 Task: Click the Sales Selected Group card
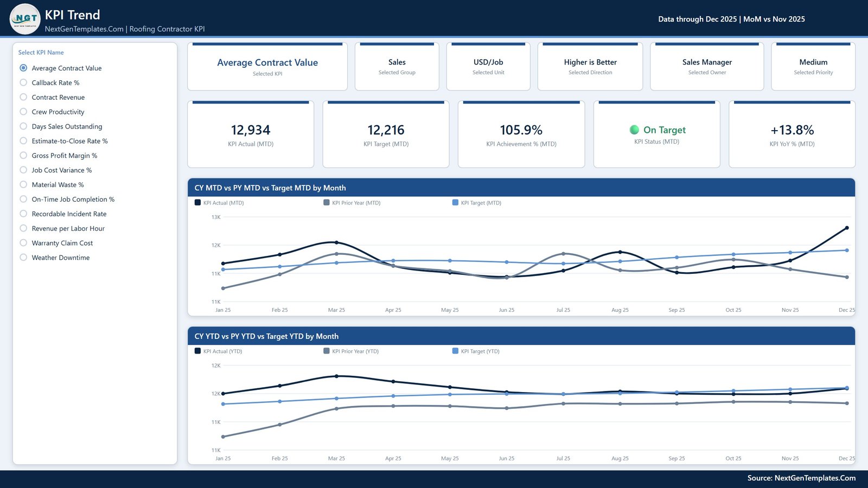tap(397, 67)
